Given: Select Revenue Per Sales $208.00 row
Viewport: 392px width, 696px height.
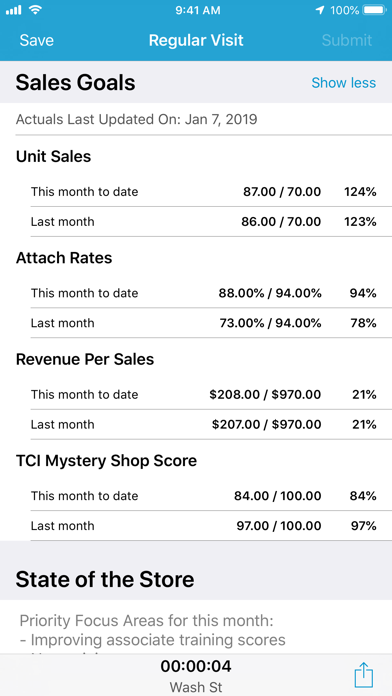Looking at the screenshot, I should 204,394.
